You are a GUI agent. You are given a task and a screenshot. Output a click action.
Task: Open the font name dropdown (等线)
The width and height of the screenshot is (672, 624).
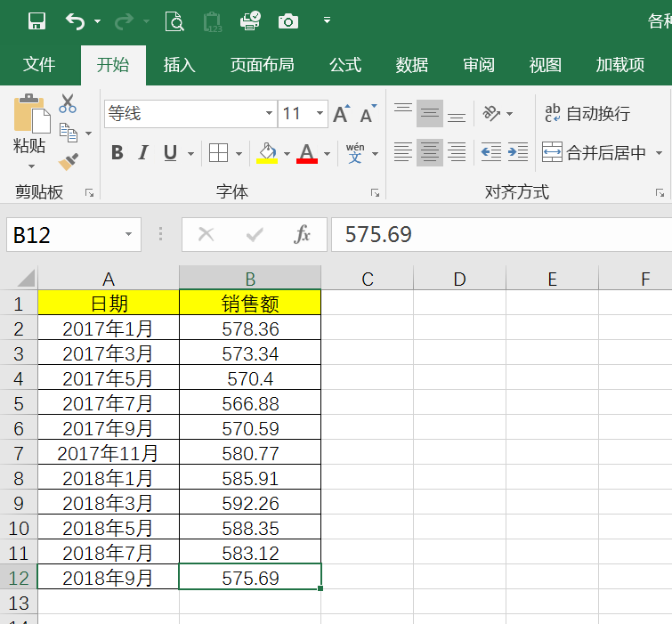(269, 114)
